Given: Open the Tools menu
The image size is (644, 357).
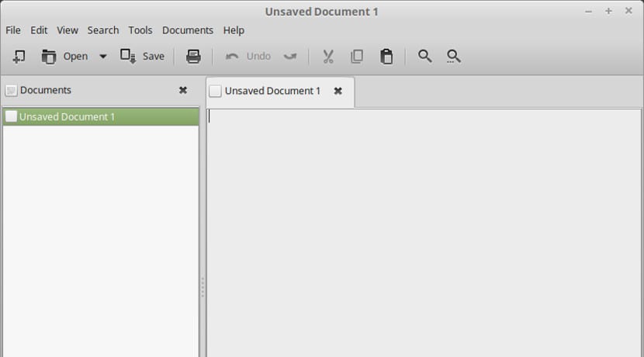Looking at the screenshot, I should [140, 30].
